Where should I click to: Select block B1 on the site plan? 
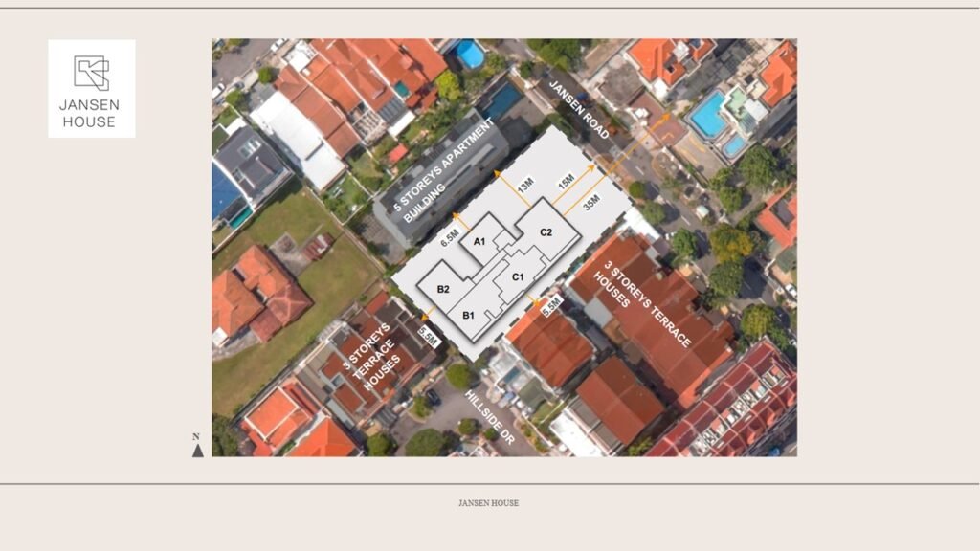coord(470,312)
